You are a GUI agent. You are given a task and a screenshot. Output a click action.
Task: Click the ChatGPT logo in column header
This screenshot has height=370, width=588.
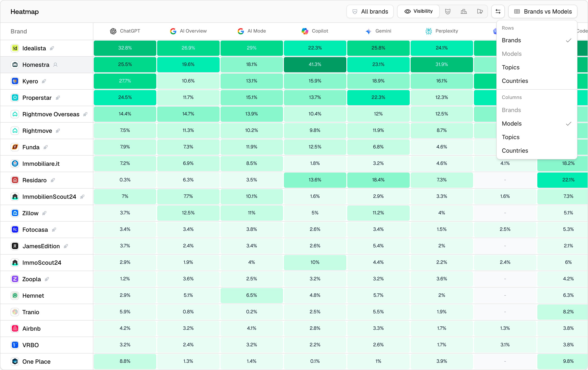coord(113,31)
